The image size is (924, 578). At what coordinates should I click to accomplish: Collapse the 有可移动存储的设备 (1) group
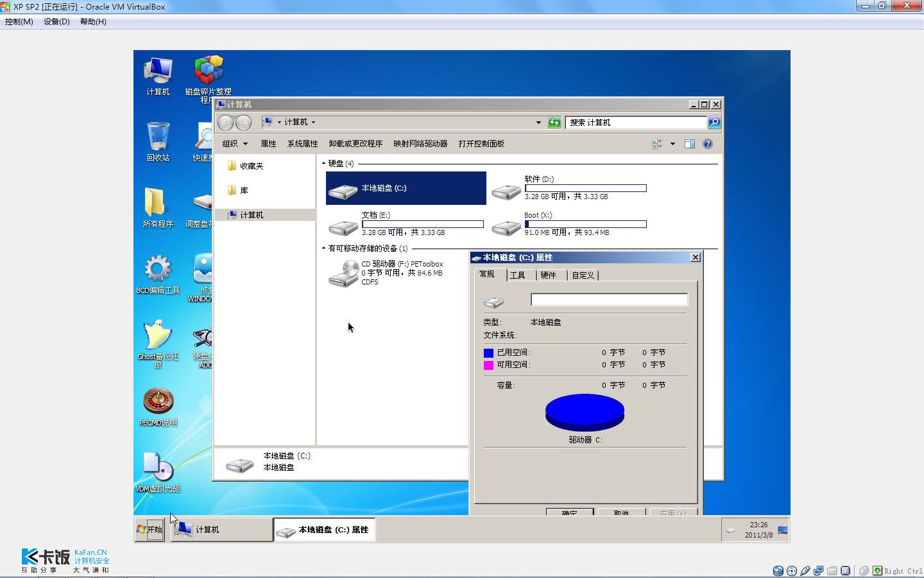[323, 249]
